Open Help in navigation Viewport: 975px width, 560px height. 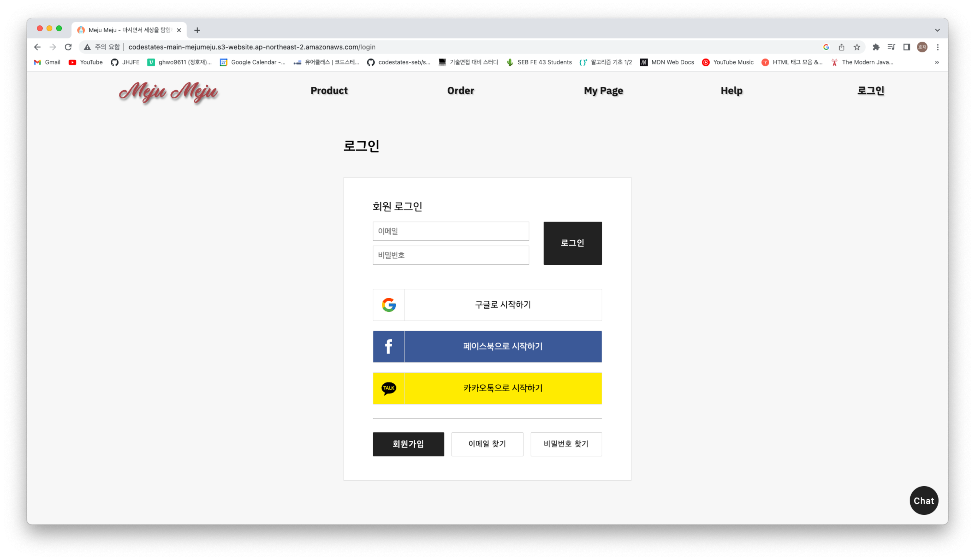pos(731,91)
